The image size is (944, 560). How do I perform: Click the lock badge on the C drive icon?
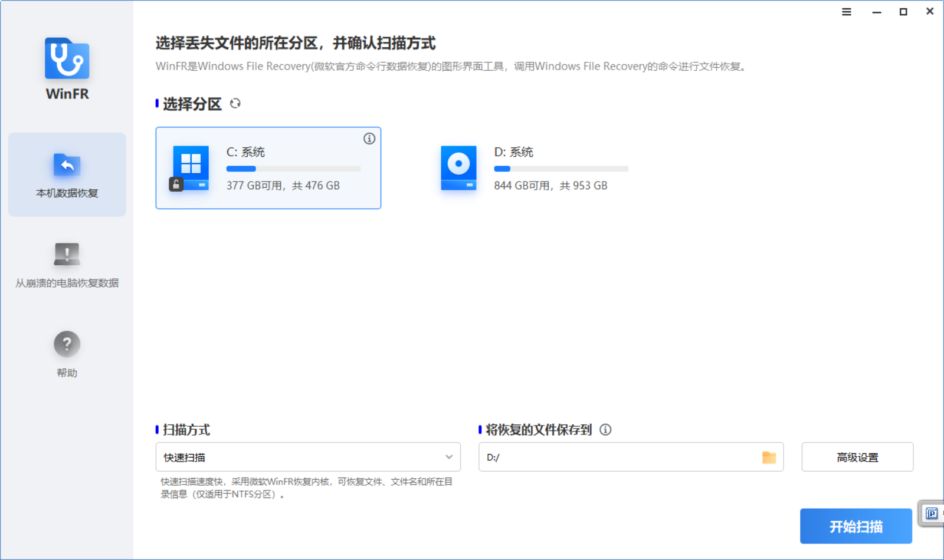tap(175, 183)
